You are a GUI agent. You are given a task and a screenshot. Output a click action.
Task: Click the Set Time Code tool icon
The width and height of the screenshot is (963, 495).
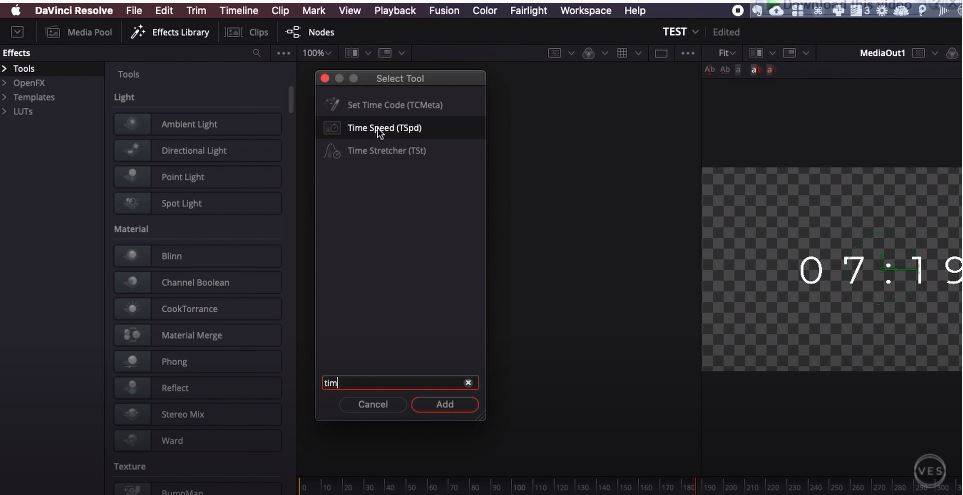(332, 104)
